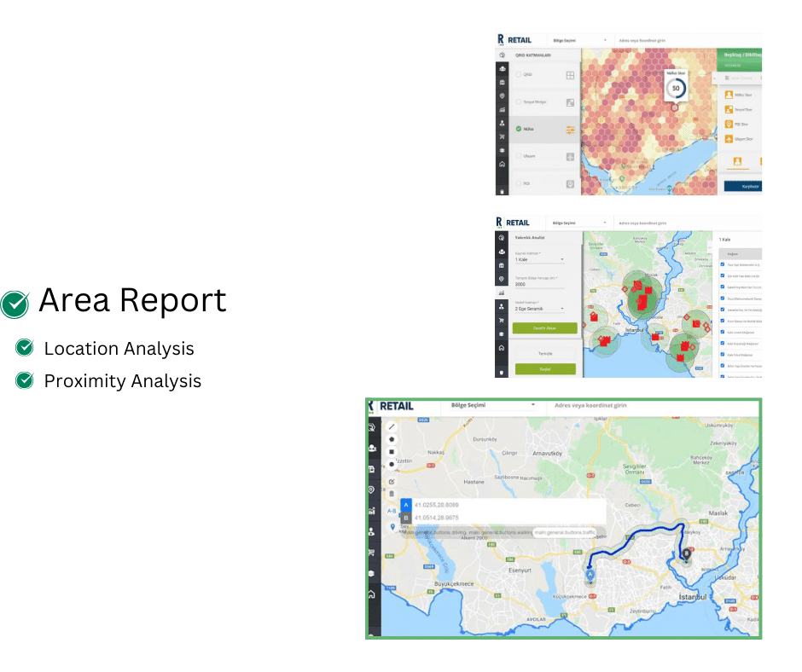Select the square draw tool on route map
Image resolution: width=802 pixels, height=672 pixels.
point(392,452)
